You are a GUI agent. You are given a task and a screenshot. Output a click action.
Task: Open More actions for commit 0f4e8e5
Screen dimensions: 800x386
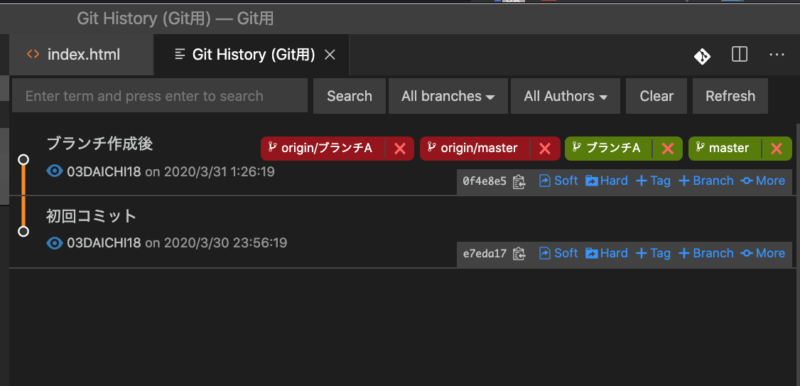coord(763,181)
